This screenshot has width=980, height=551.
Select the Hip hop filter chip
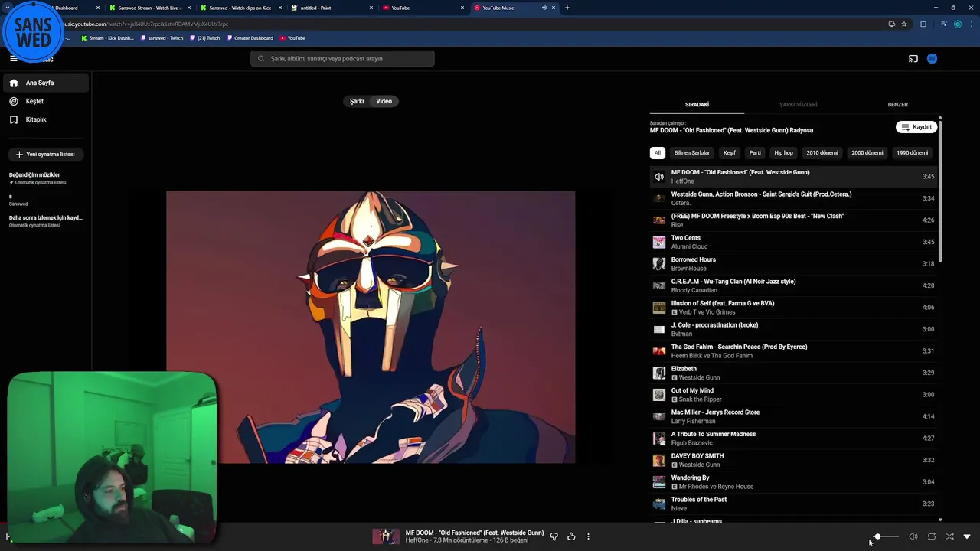coord(783,152)
